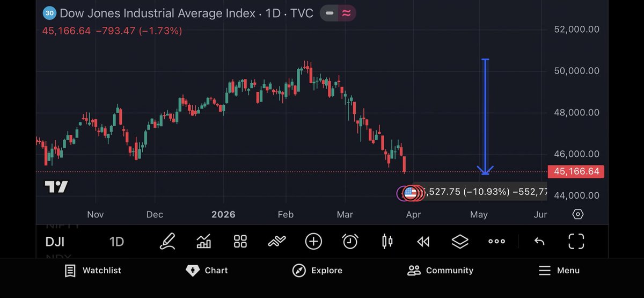The image size is (644, 298).
Task: Open chart settings hexagon icon
Action: pos(577,214)
